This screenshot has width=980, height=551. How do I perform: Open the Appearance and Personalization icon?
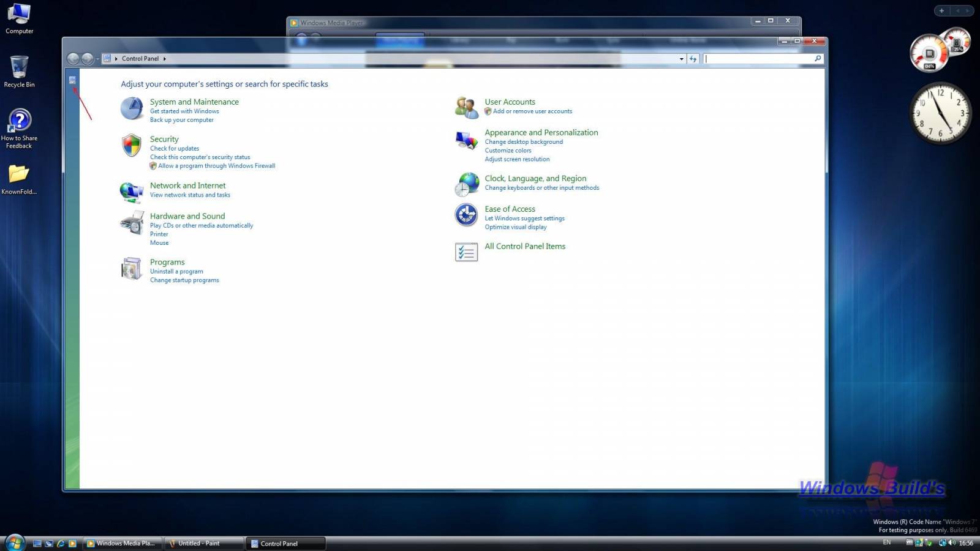point(467,140)
